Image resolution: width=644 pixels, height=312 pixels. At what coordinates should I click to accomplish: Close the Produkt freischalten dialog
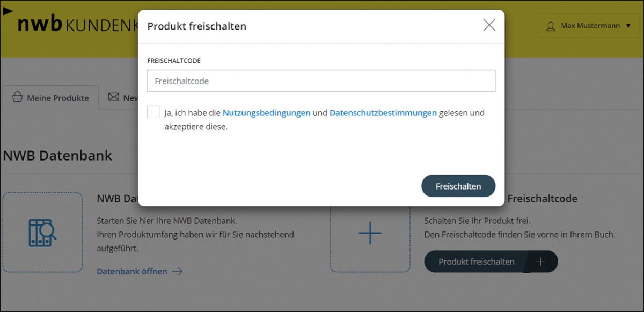point(489,25)
